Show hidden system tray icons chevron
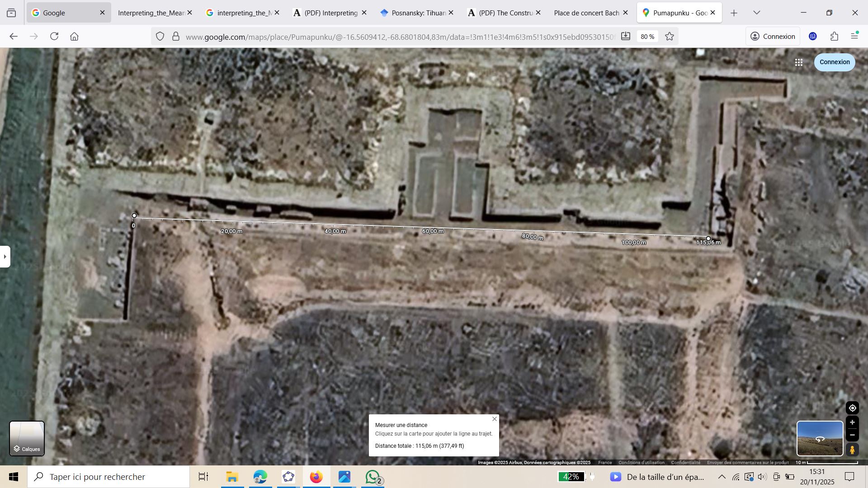 click(x=722, y=477)
